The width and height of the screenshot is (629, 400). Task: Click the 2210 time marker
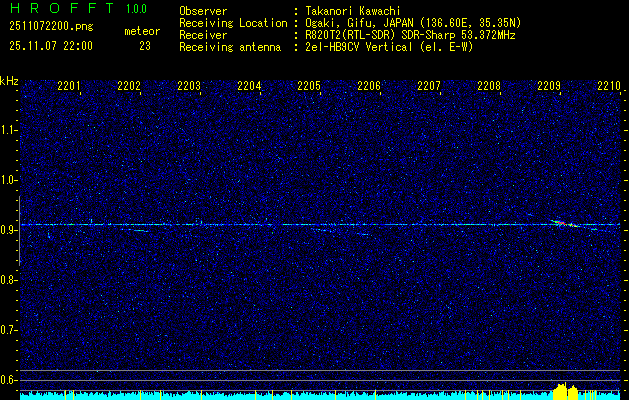[609, 87]
